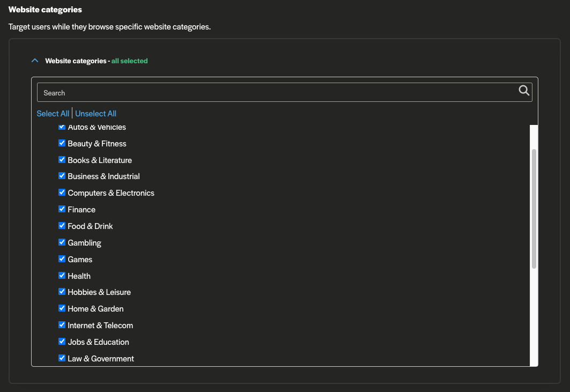Disable the Health category
Viewport: 570px width, 392px height.
pyautogui.click(x=62, y=275)
